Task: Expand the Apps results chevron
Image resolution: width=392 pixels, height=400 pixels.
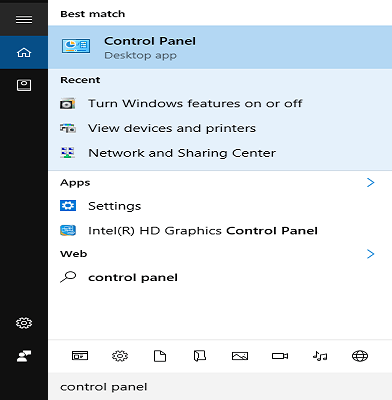Action: click(370, 183)
